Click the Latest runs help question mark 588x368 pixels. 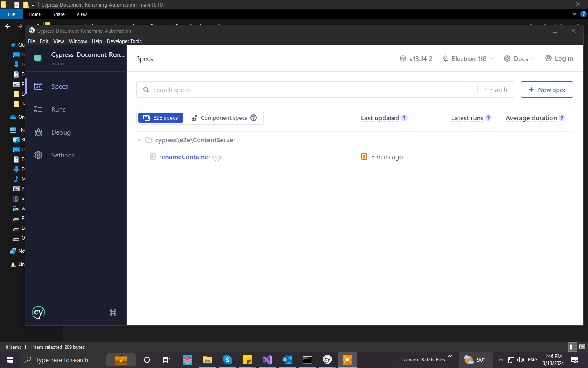488,118
